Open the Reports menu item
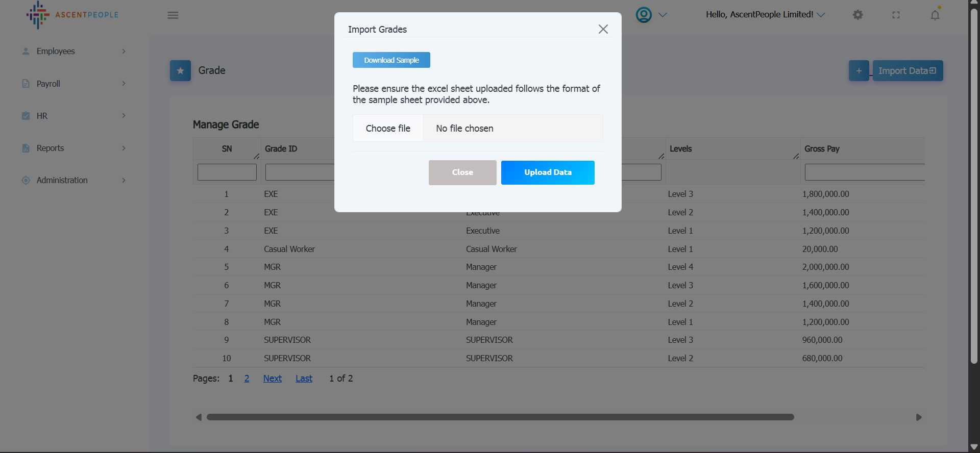This screenshot has width=980, height=453. [x=73, y=148]
